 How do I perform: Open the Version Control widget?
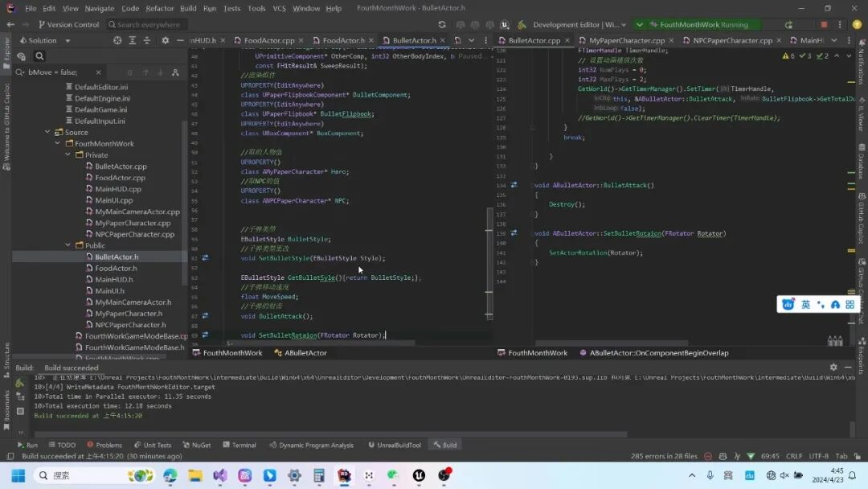[x=68, y=24]
